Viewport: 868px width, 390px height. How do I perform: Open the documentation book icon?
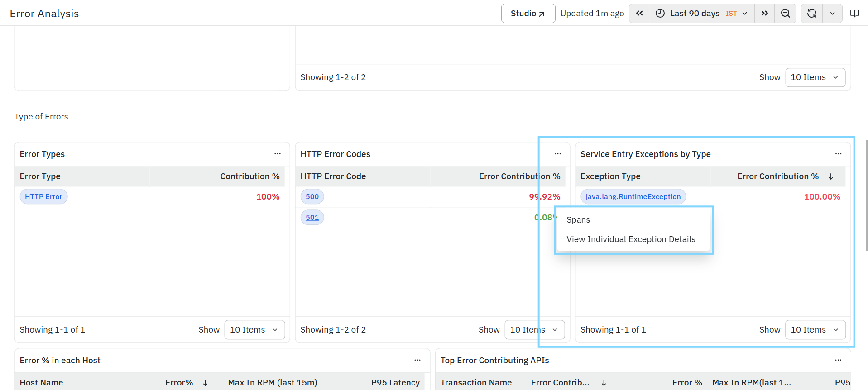854,14
